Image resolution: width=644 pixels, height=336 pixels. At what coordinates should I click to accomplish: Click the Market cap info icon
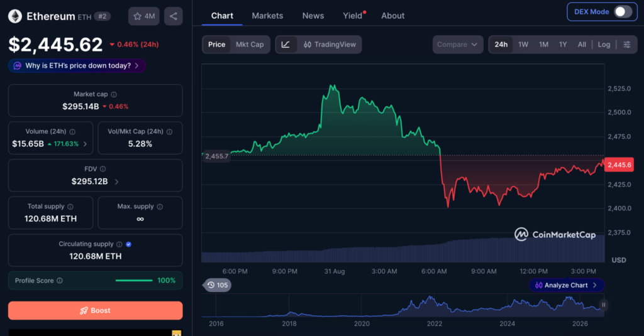click(114, 94)
